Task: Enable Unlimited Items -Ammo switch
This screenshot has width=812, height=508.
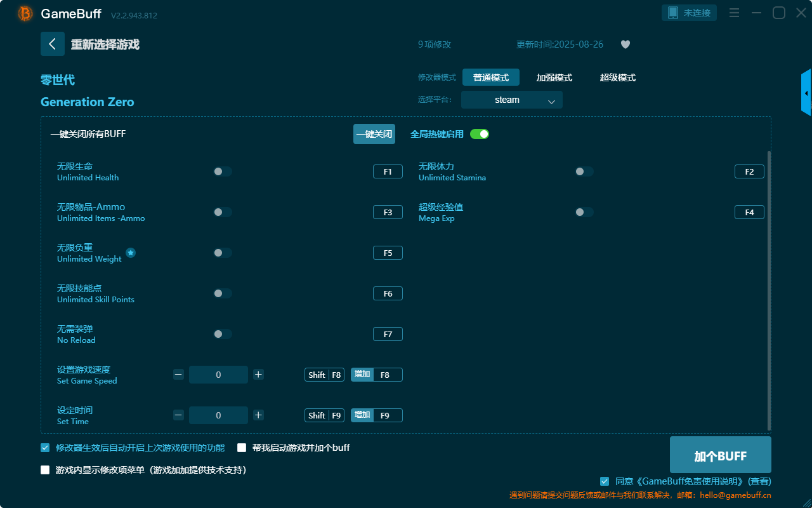Action: click(x=223, y=212)
